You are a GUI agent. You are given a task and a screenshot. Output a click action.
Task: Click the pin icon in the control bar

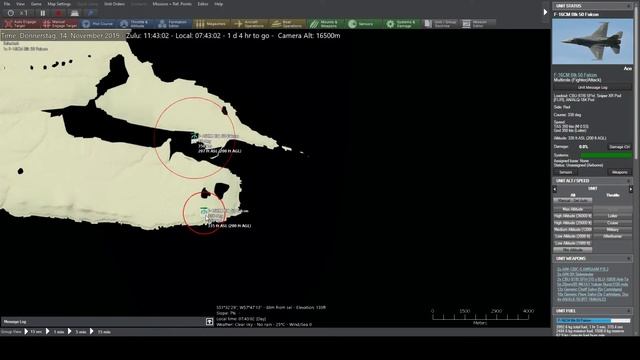coord(91,13)
